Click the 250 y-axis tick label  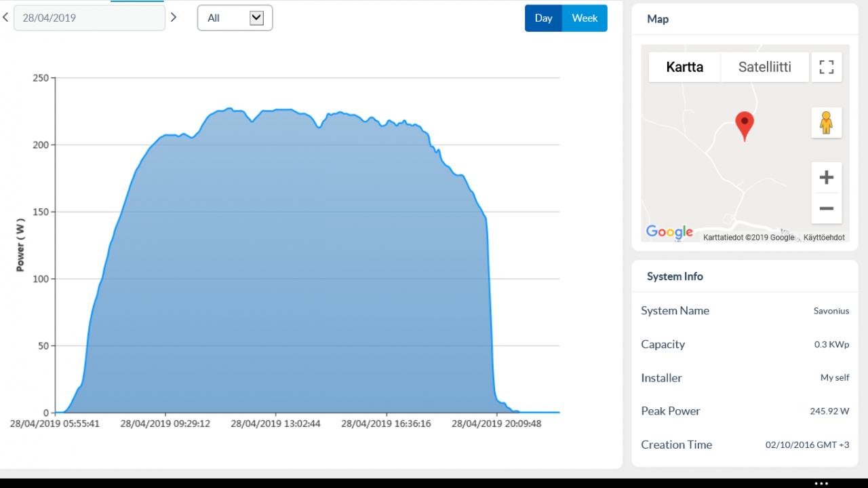click(x=41, y=78)
